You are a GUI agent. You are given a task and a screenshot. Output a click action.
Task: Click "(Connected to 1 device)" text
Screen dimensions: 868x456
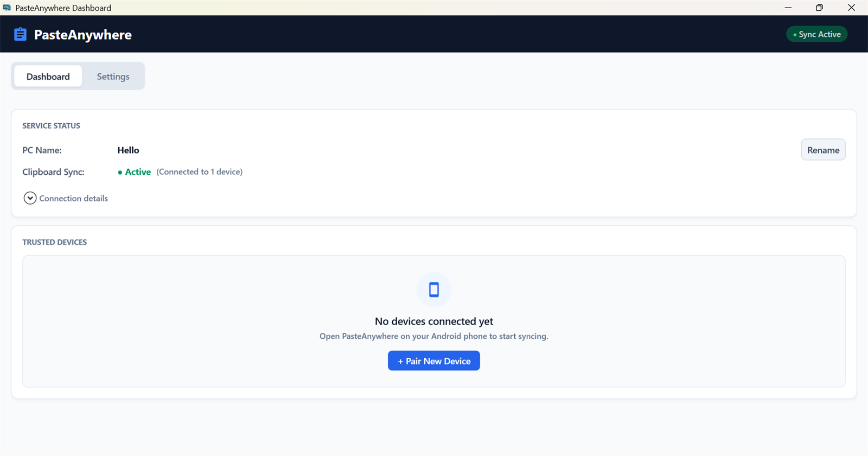200,172
